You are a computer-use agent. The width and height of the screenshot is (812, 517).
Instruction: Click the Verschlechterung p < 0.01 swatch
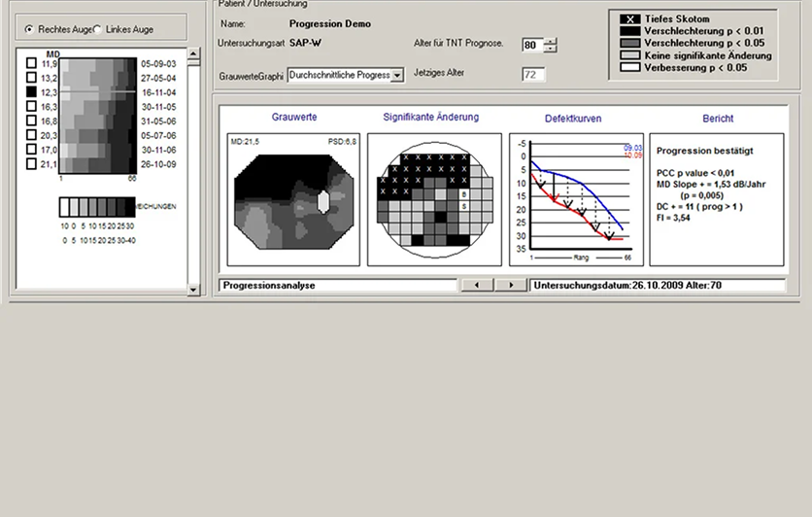629,31
